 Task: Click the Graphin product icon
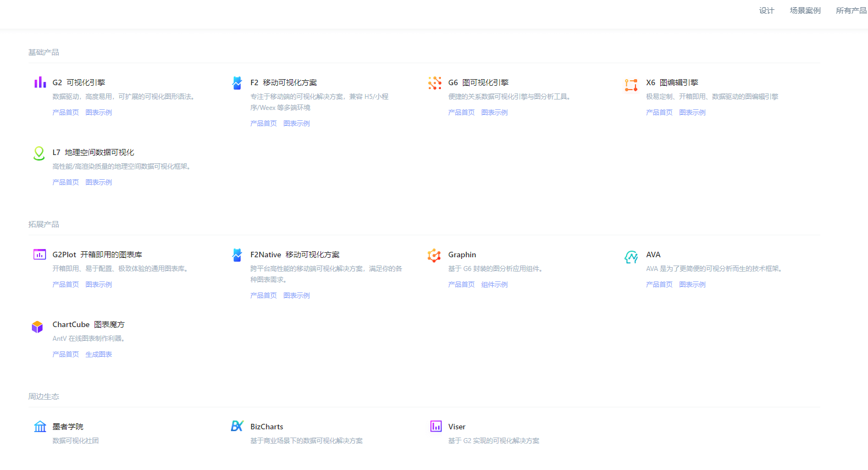pyautogui.click(x=434, y=255)
